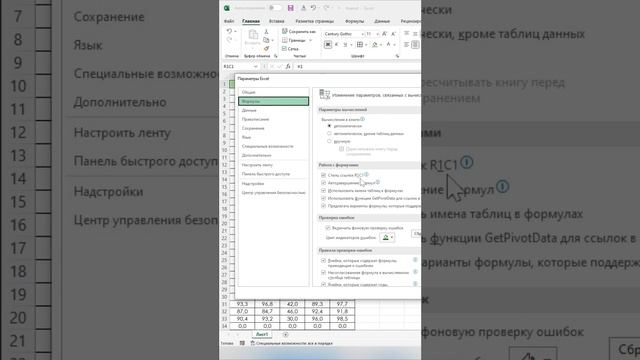Open the Century Gothic font name dropdown
640x360 pixels.
coord(362,34)
